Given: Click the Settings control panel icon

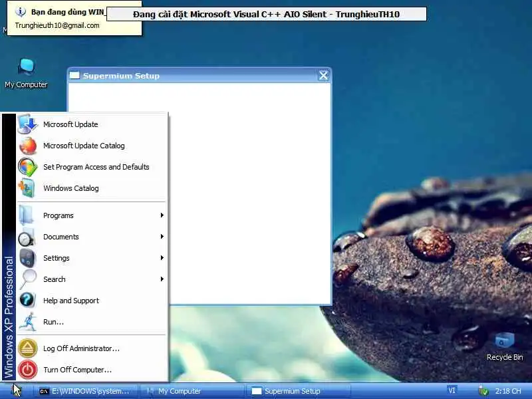Looking at the screenshot, I should (27, 258).
